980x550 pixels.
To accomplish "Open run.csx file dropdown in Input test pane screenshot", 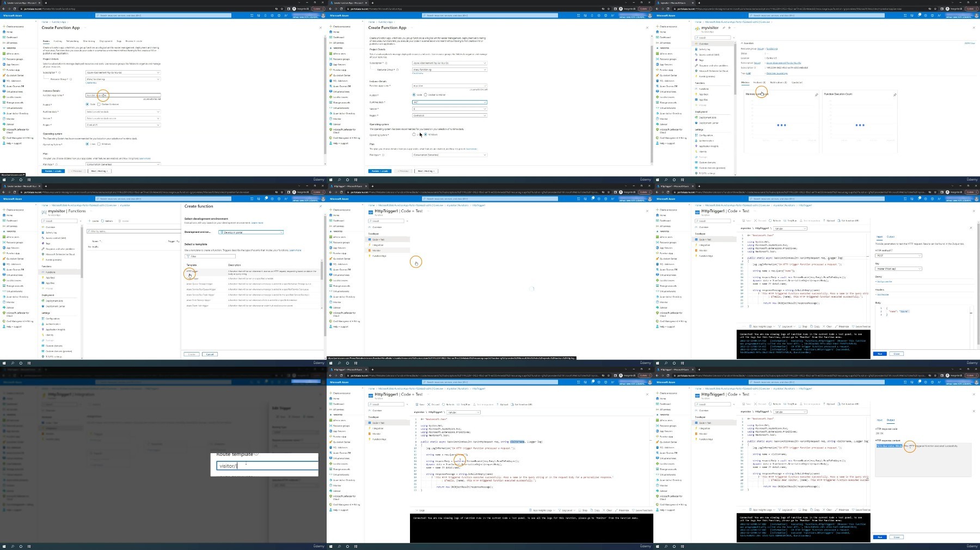I will 789,228.
